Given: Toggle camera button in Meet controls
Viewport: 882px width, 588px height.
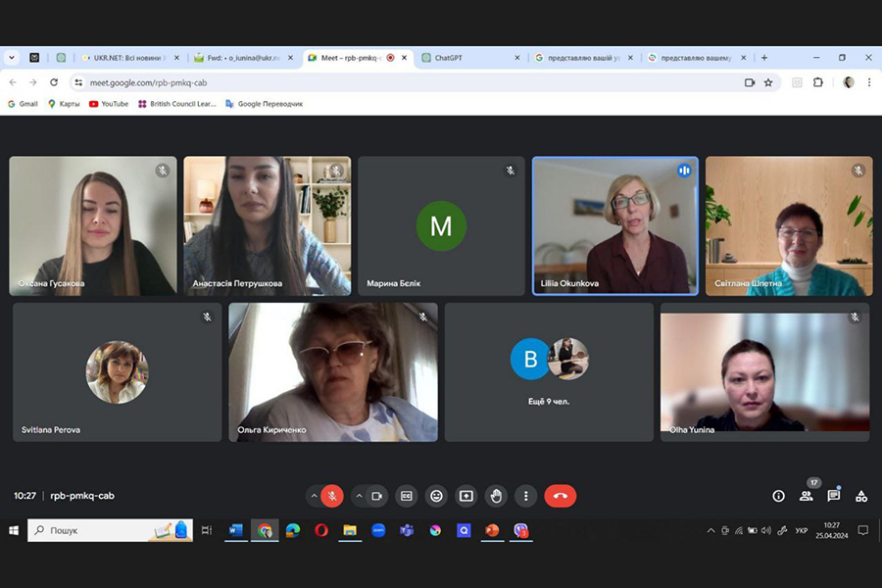Looking at the screenshot, I should (x=377, y=496).
